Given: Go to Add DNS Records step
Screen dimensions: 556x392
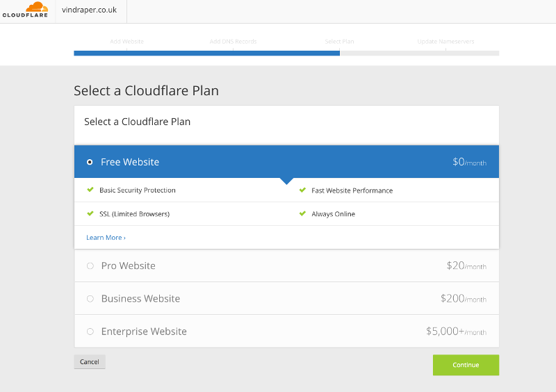Looking at the screenshot, I should pyautogui.click(x=233, y=42).
